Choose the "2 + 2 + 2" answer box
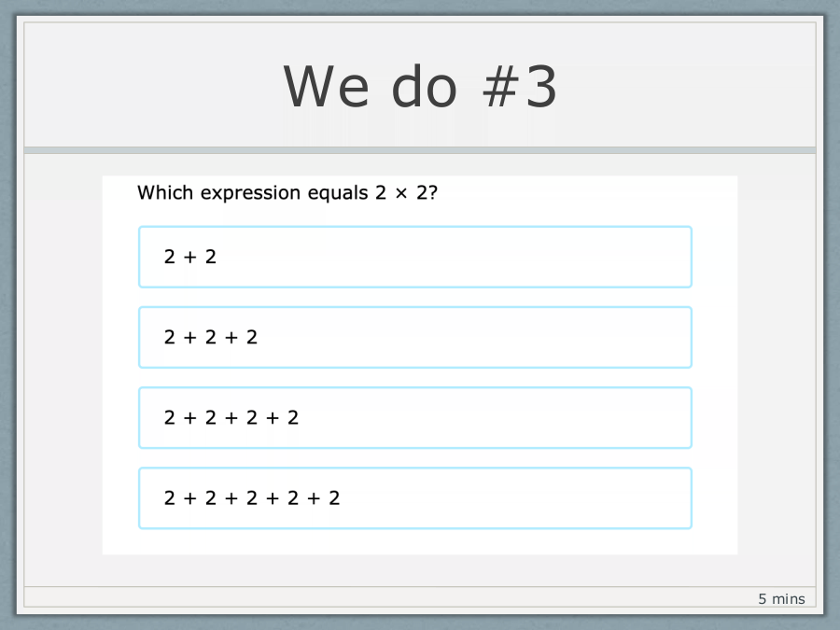The image size is (840, 630). click(415, 338)
